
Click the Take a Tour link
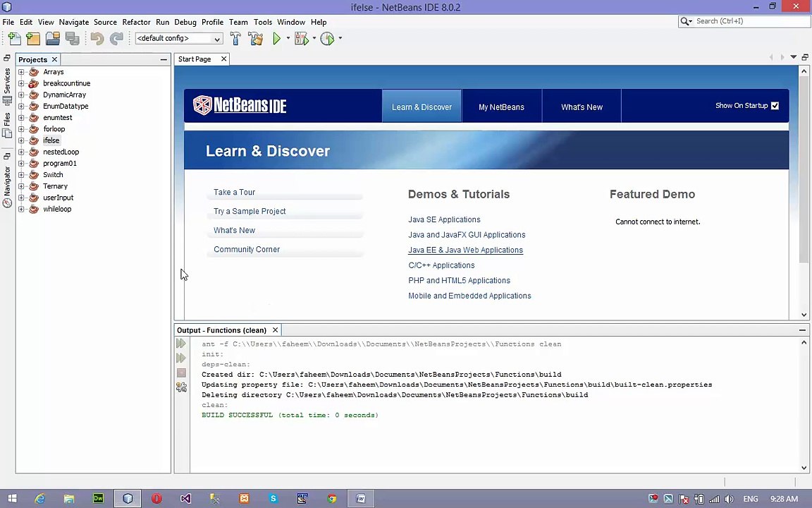(234, 193)
